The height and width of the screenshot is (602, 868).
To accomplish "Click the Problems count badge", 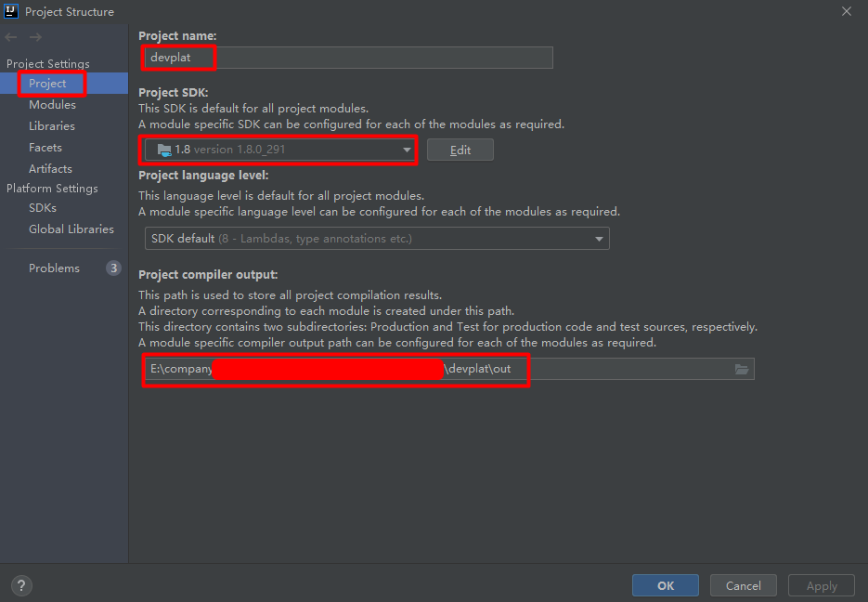I will 113,268.
